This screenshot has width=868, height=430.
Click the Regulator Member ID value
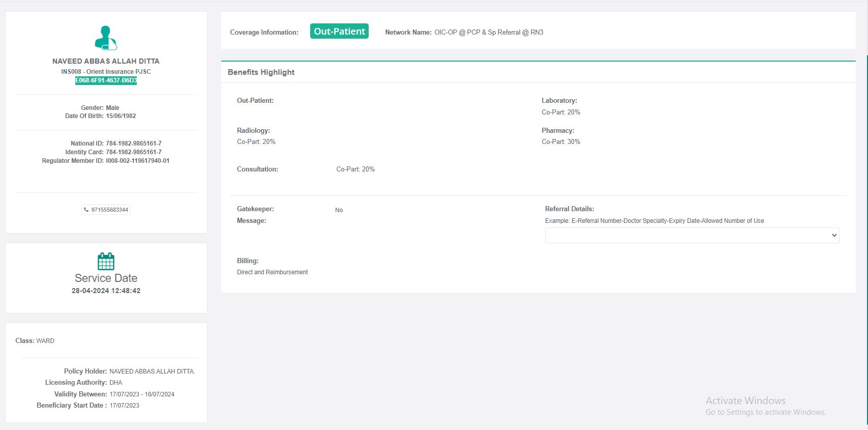[x=137, y=161]
